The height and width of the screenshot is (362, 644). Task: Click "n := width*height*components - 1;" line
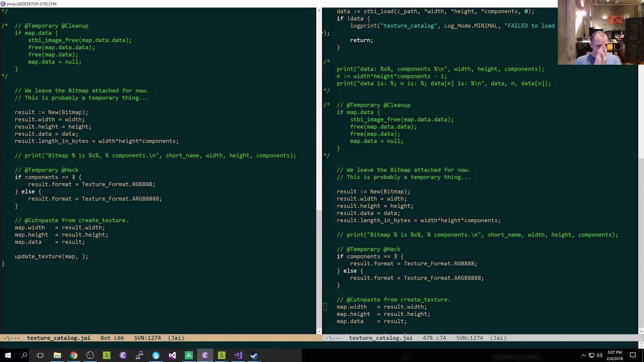[x=392, y=76]
